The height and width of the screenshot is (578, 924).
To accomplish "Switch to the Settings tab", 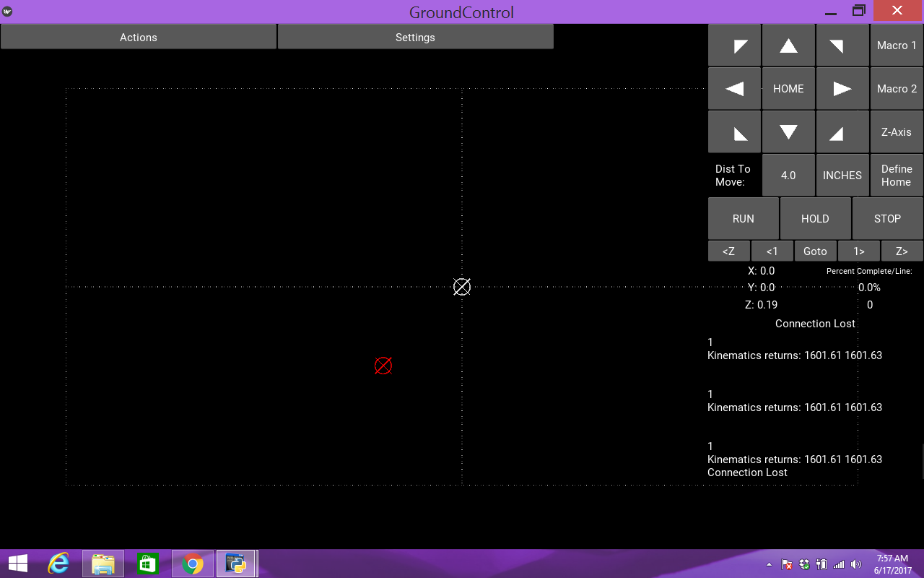I will click(415, 37).
